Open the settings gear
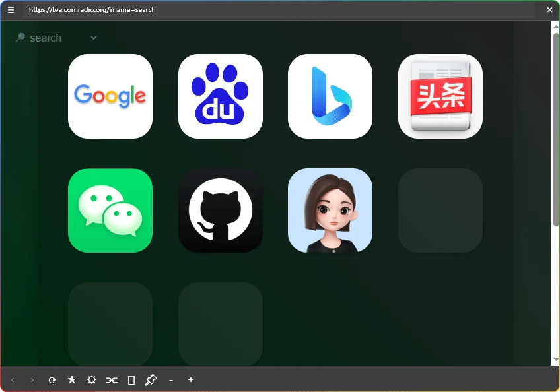Screen dimensions: 560x392 click(92, 379)
